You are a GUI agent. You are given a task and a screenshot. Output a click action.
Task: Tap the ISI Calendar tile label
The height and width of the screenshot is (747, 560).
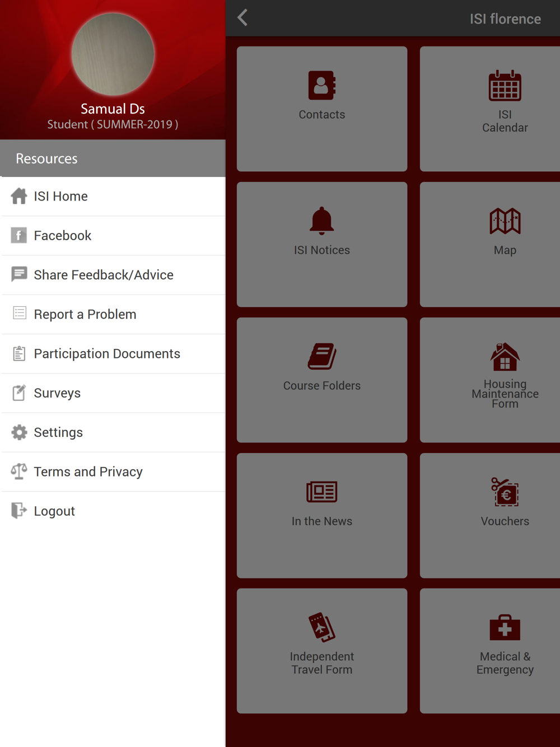tap(505, 121)
